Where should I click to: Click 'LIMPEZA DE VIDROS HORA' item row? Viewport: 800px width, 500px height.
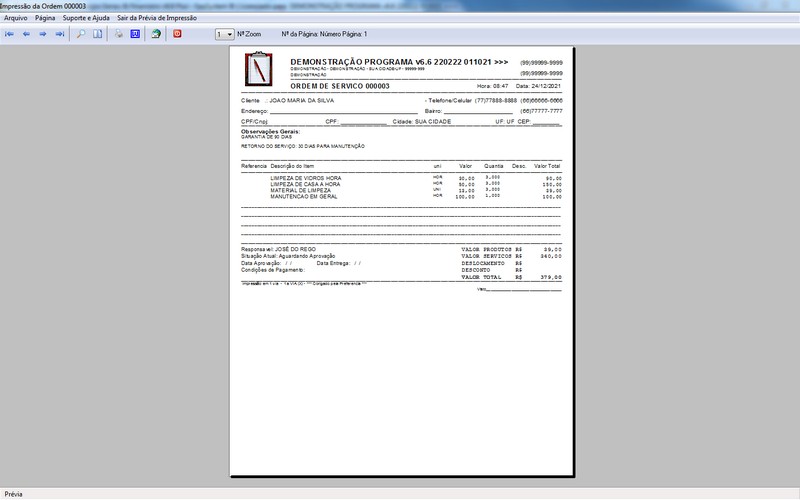click(x=401, y=178)
